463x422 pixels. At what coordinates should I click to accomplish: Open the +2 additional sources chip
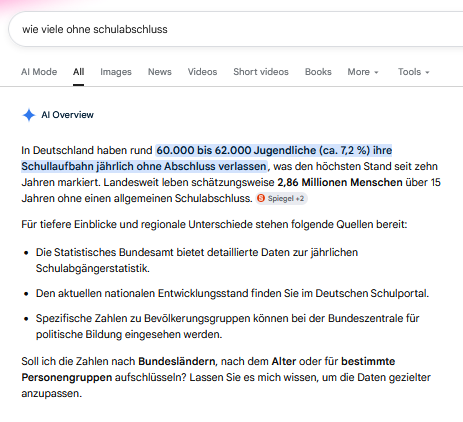(300, 199)
